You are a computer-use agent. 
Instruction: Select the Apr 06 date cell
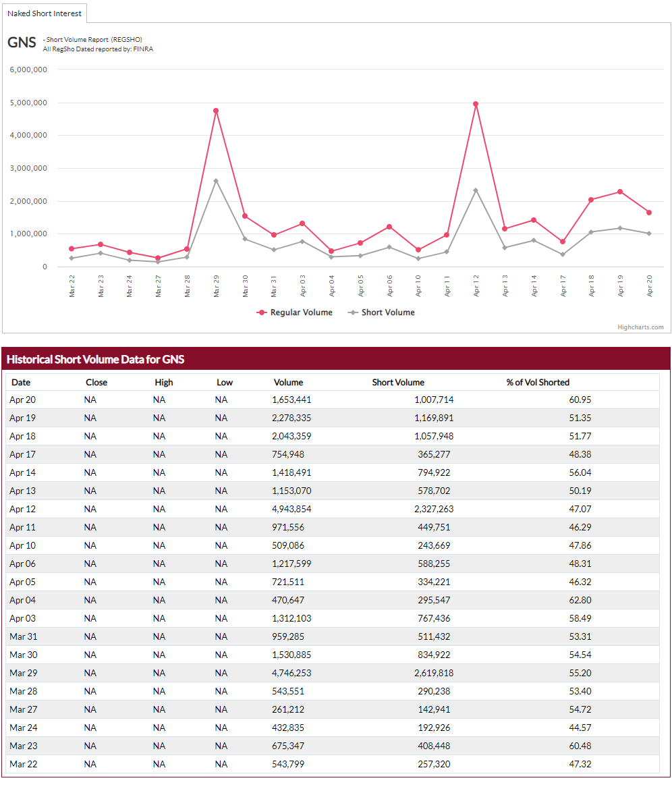[23, 564]
